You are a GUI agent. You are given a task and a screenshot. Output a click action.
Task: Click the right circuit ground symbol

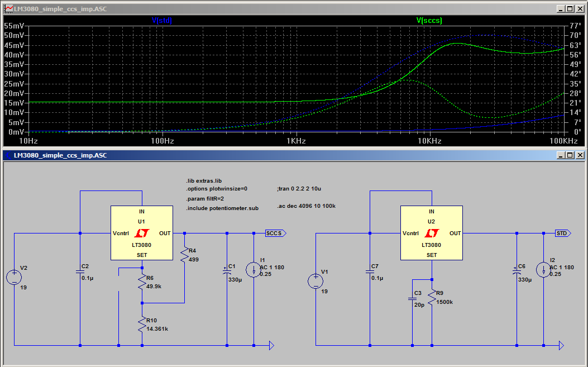561,346
